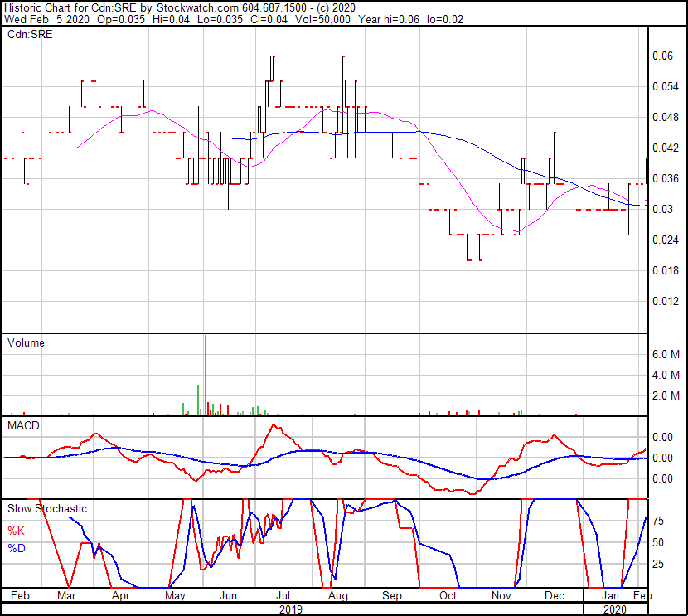Viewport: 688px width, 616px height.
Task: Click the 'Historic Chart for Cdn:SRE' title text
Action: coord(72,7)
